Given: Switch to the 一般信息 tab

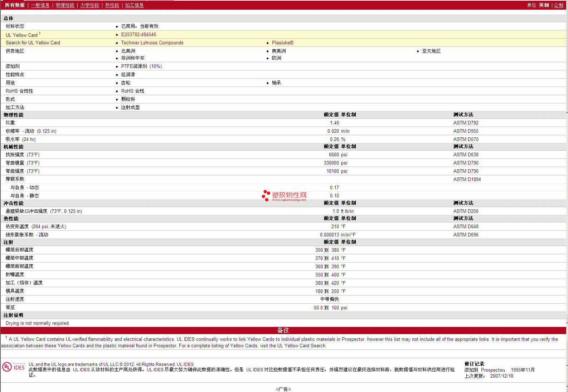Looking at the screenshot, I should [x=40, y=5].
